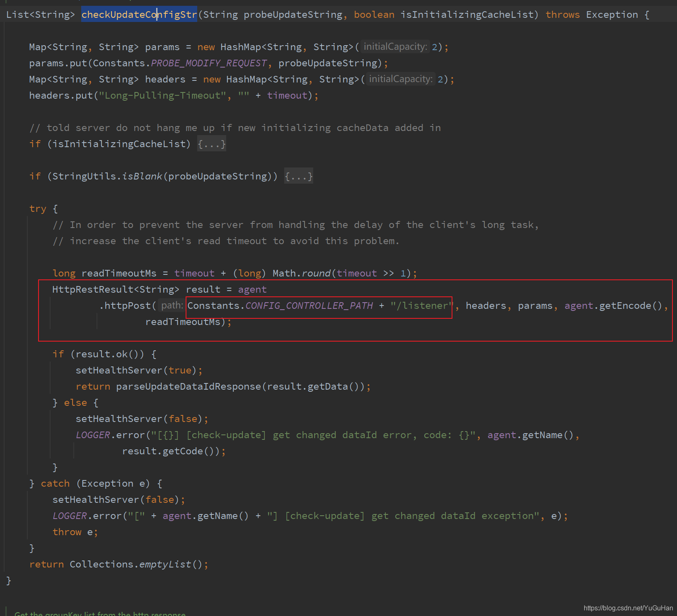Click the PROBE_MODIFY_REQUEST constant
This screenshot has height=616, width=677.
[x=209, y=63]
